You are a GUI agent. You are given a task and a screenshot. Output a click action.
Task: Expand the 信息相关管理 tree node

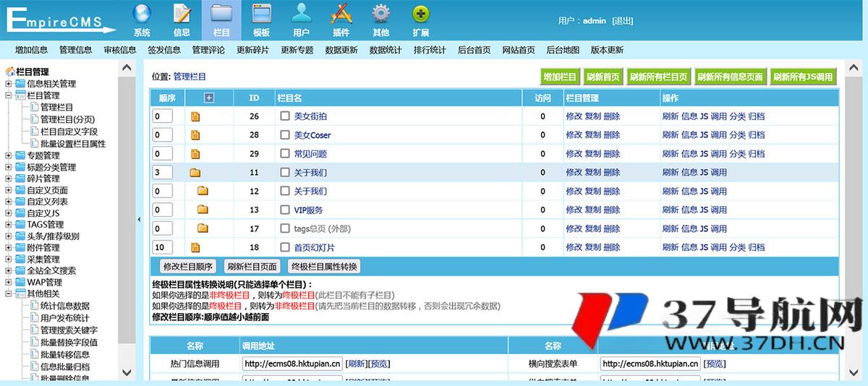(x=9, y=84)
